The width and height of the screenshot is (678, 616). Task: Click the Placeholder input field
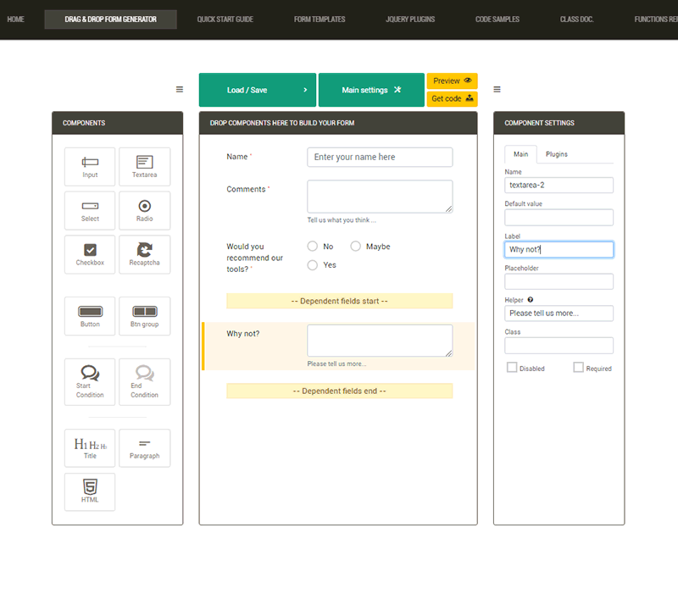click(559, 281)
